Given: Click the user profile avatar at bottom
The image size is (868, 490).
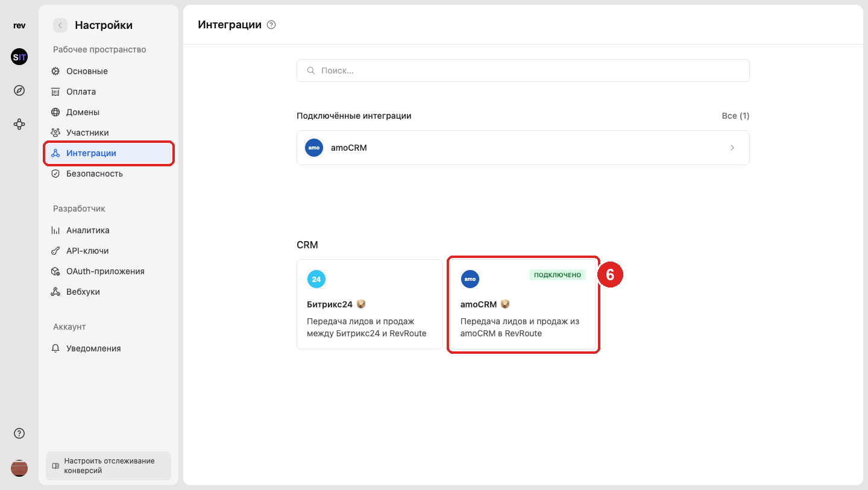Looking at the screenshot, I should (19, 468).
